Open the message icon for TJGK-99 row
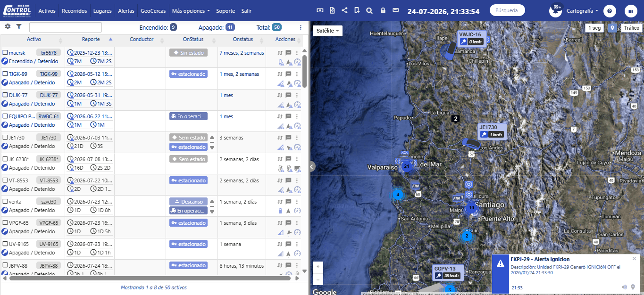Image resolution: width=644 pixels, height=295 pixels. pos(288,74)
